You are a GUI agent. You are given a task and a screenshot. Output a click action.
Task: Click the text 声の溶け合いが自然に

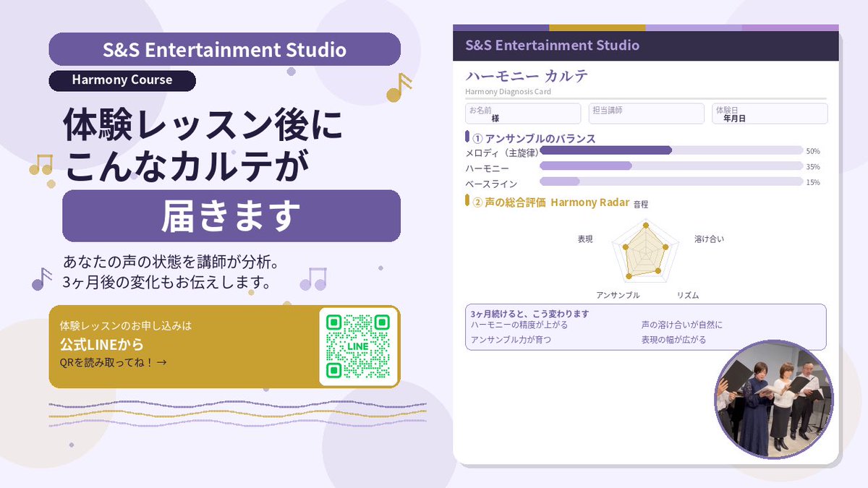[682, 325]
